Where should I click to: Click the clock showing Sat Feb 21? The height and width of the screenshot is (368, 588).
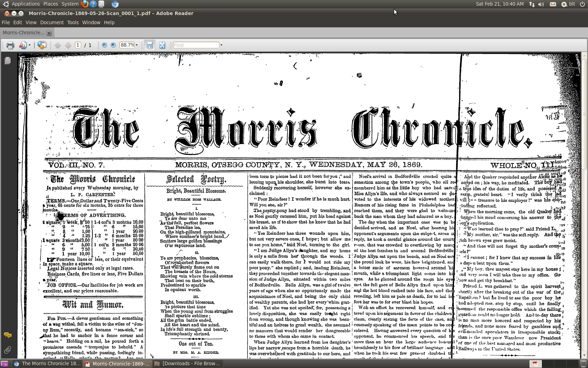coord(500,4)
